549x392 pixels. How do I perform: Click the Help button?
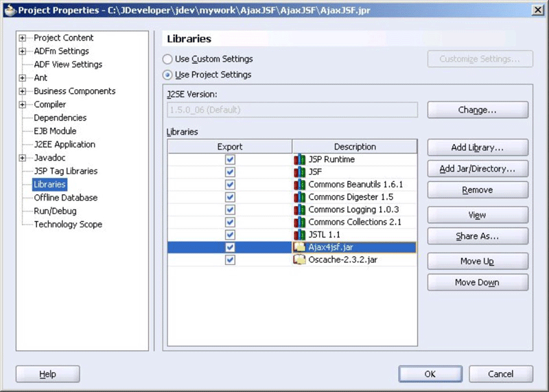click(47, 374)
